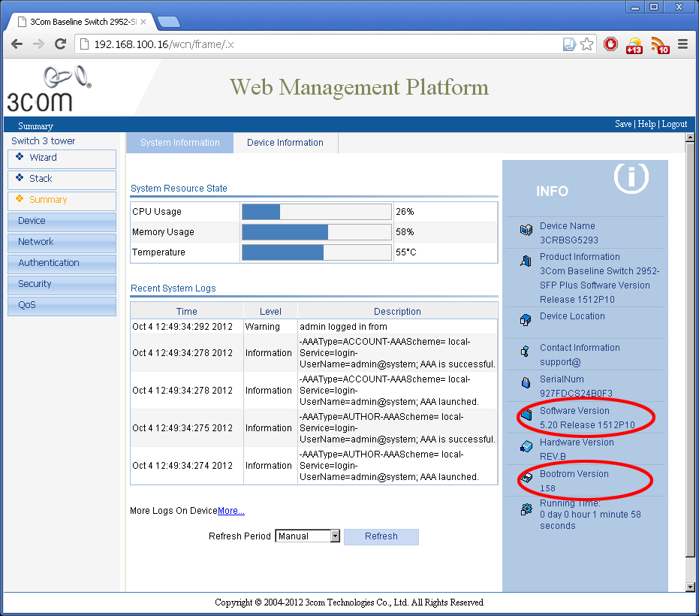Bookmark this page with the star icon

(x=587, y=44)
